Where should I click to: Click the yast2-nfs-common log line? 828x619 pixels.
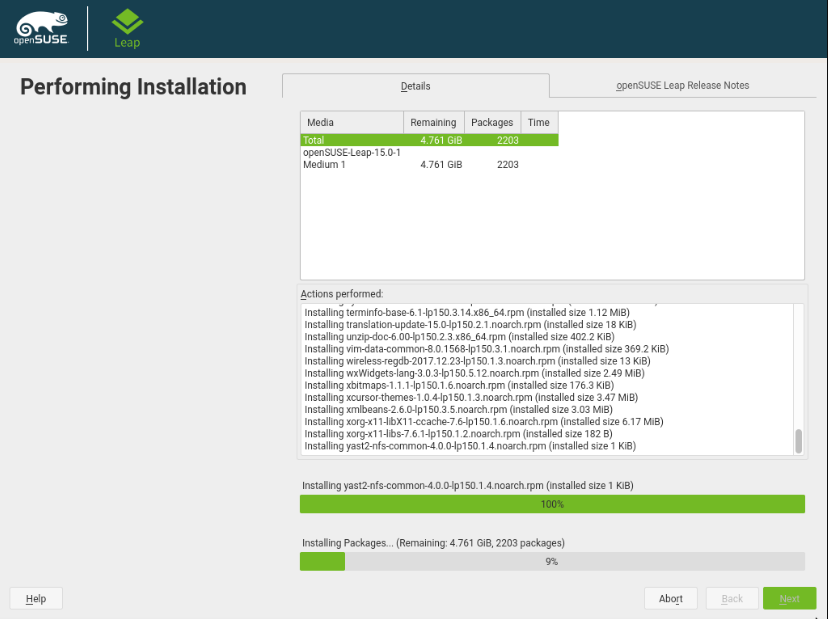click(470, 446)
